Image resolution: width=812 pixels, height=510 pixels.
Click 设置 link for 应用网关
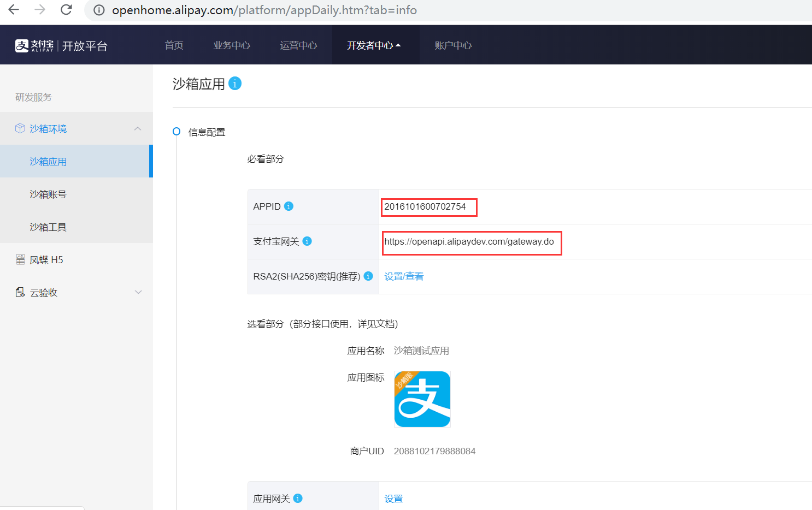coord(393,499)
